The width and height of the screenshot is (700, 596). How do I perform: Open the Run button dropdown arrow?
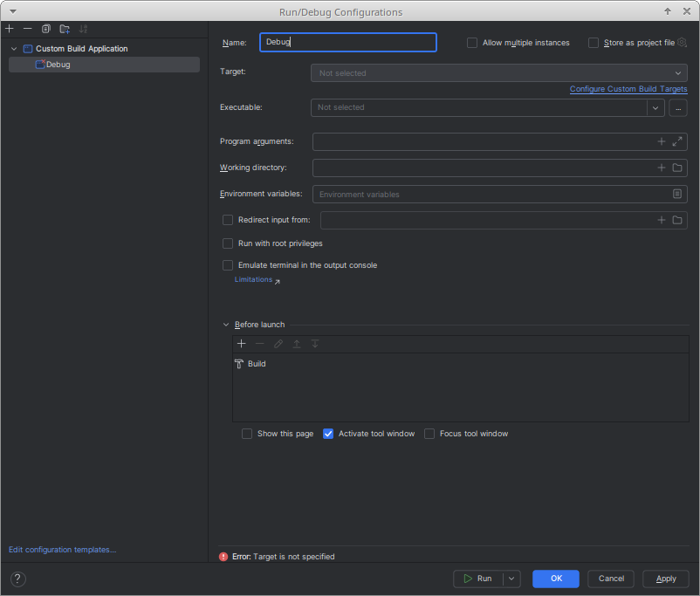point(511,579)
